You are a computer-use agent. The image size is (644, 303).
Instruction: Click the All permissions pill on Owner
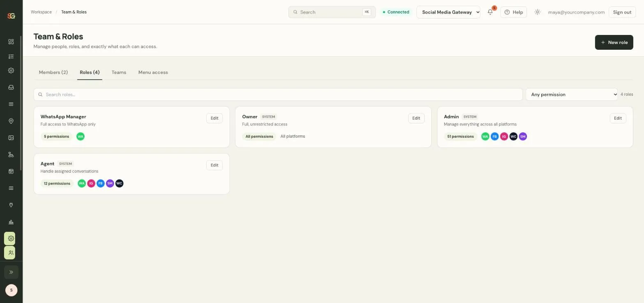click(259, 136)
